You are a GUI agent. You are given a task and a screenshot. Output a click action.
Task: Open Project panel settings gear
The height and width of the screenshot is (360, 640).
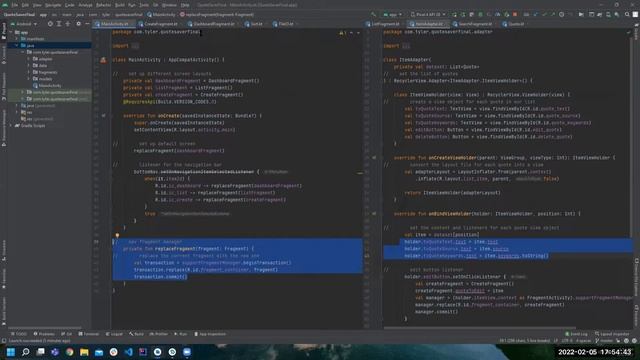point(78,24)
